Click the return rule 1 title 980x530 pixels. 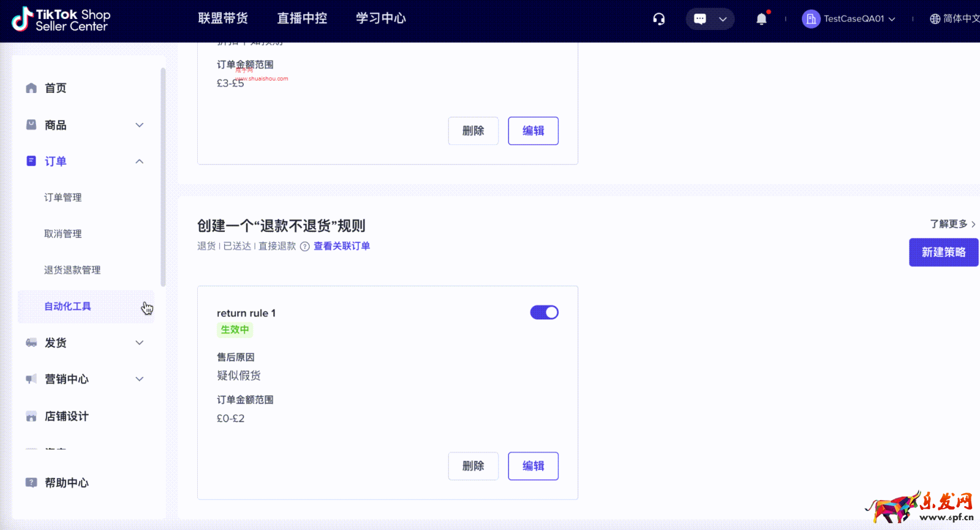[x=246, y=313]
